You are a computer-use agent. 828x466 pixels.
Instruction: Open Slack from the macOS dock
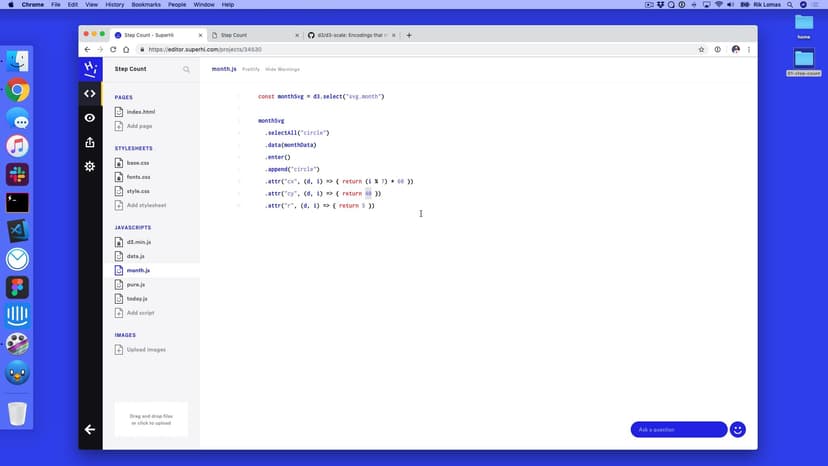(17, 174)
